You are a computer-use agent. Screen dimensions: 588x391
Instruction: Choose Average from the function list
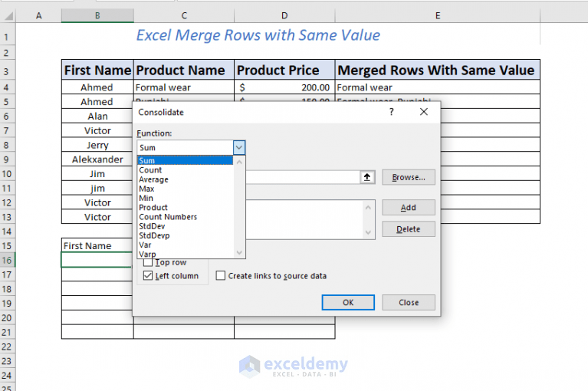[x=186, y=179]
